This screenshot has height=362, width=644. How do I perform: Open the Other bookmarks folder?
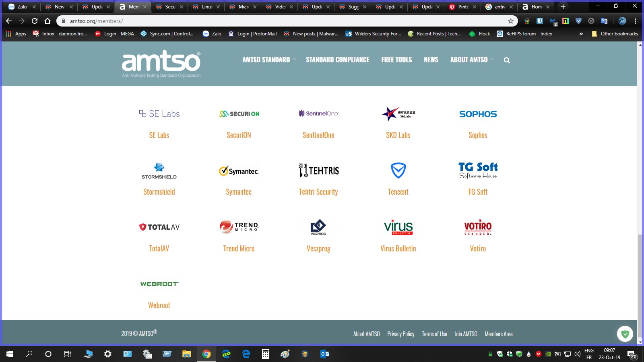point(615,34)
